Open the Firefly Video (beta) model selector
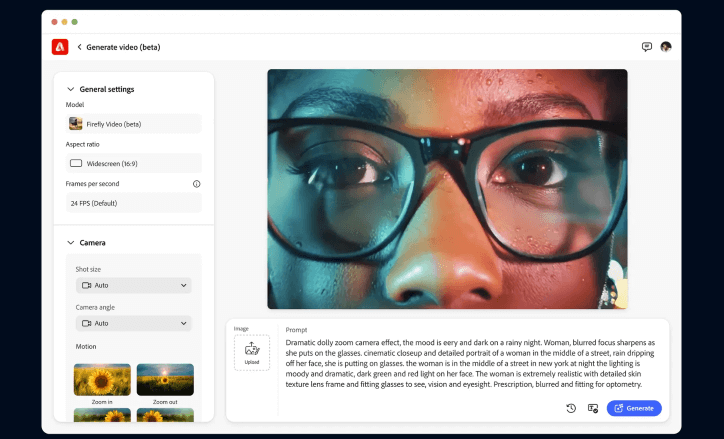Viewport: 724px width, 439px height. click(133, 124)
